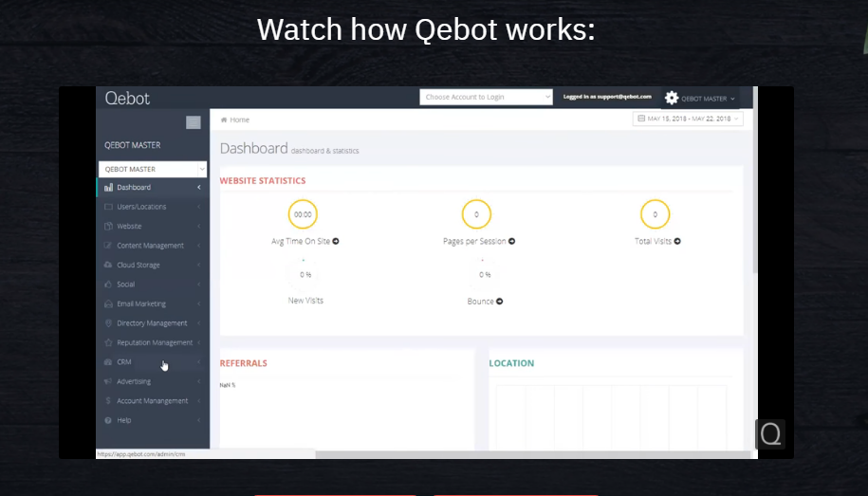Click the arrow icon beside Pages per Session
The height and width of the screenshot is (496, 868).
(512, 242)
